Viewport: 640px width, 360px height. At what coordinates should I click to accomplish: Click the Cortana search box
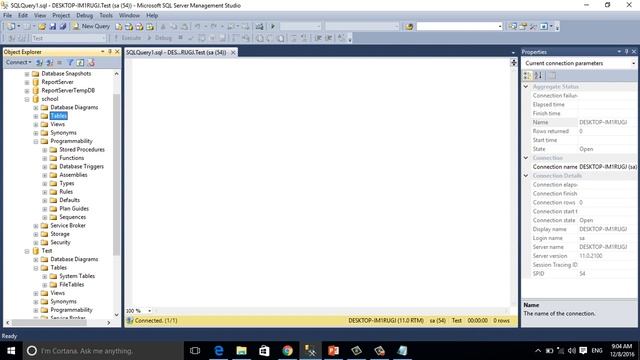pyautogui.click(x=102, y=350)
